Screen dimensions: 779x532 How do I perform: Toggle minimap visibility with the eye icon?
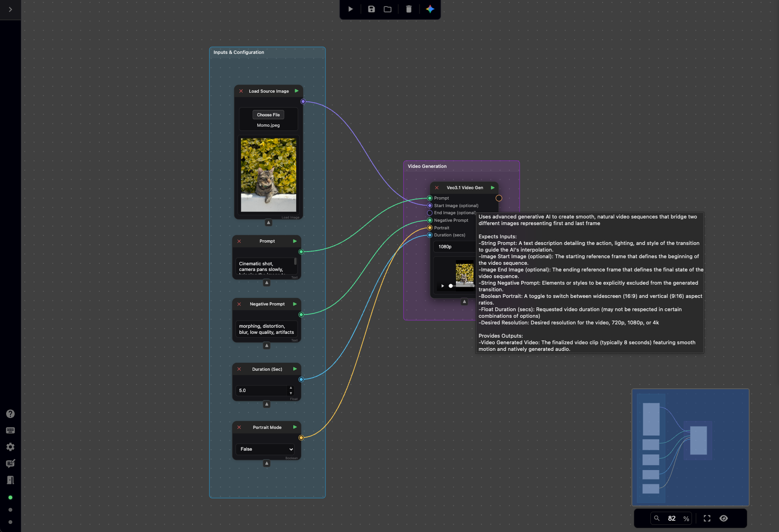click(x=723, y=518)
